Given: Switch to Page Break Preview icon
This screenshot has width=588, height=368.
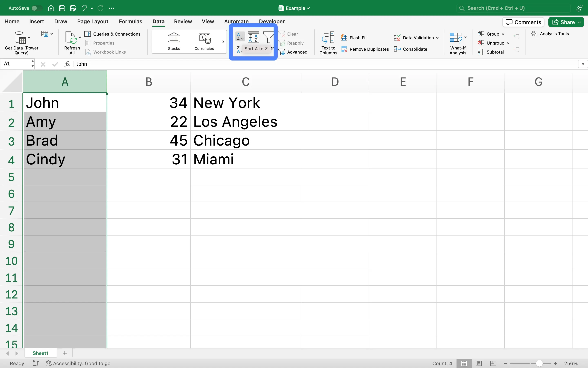Looking at the screenshot, I should pyautogui.click(x=493, y=363).
